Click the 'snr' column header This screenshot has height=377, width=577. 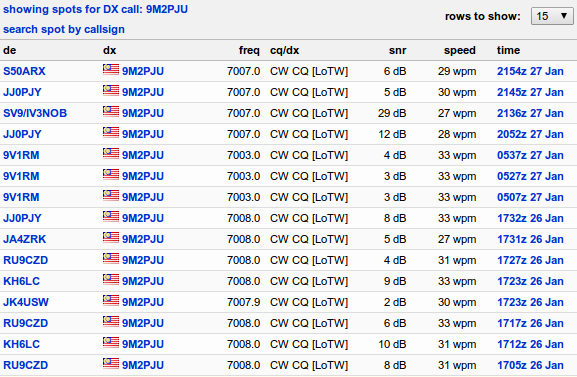click(397, 50)
